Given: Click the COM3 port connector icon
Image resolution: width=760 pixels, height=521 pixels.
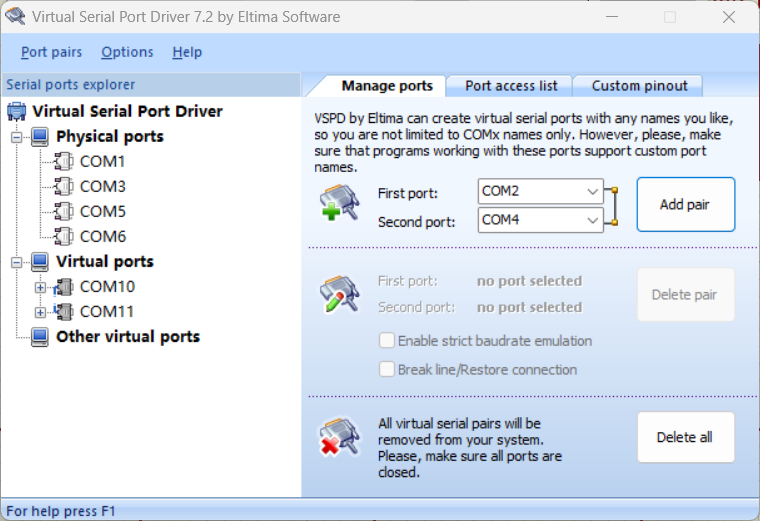Looking at the screenshot, I should tap(63, 187).
